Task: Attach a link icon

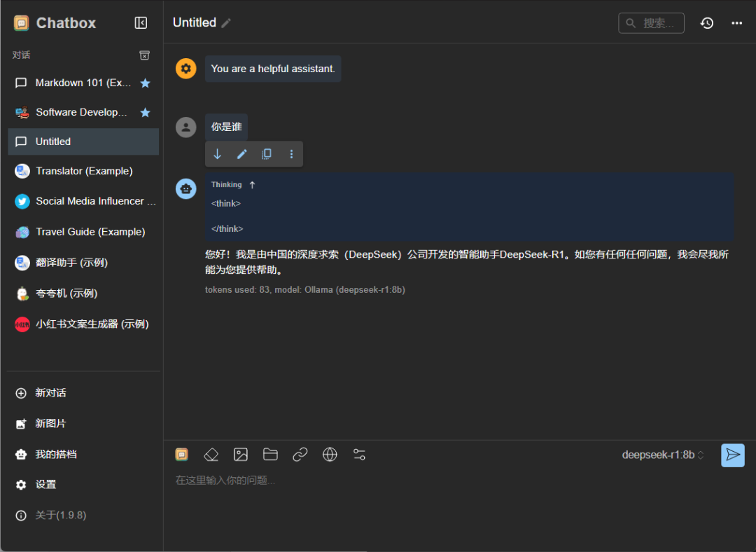Action: [300, 455]
